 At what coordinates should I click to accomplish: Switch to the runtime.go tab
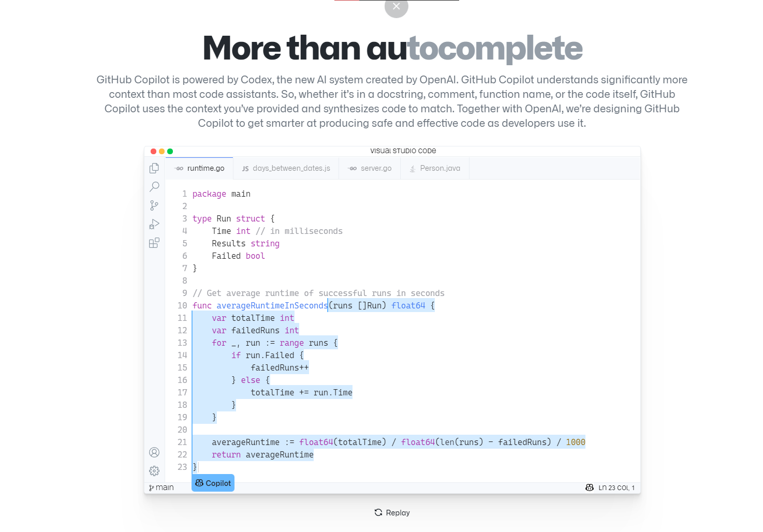[x=200, y=168]
